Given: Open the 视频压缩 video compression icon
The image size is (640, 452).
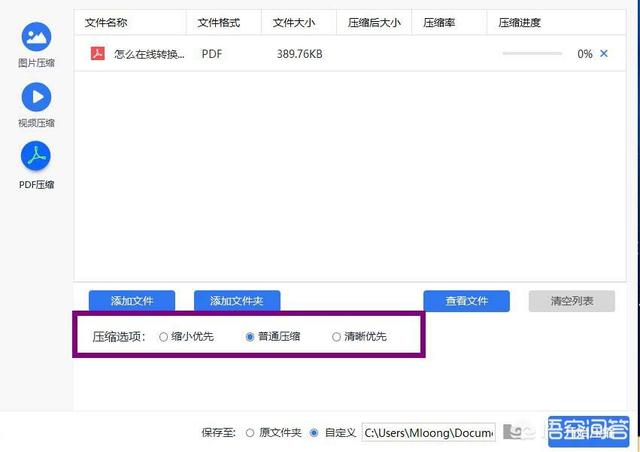Looking at the screenshot, I should tap(36, 97).
